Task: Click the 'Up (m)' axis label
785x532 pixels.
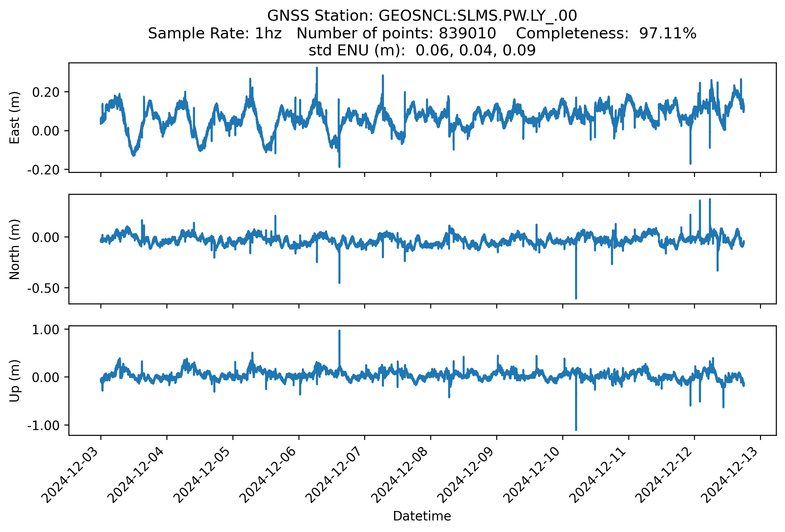Action: pyautogui.click(x=15, y=381)
